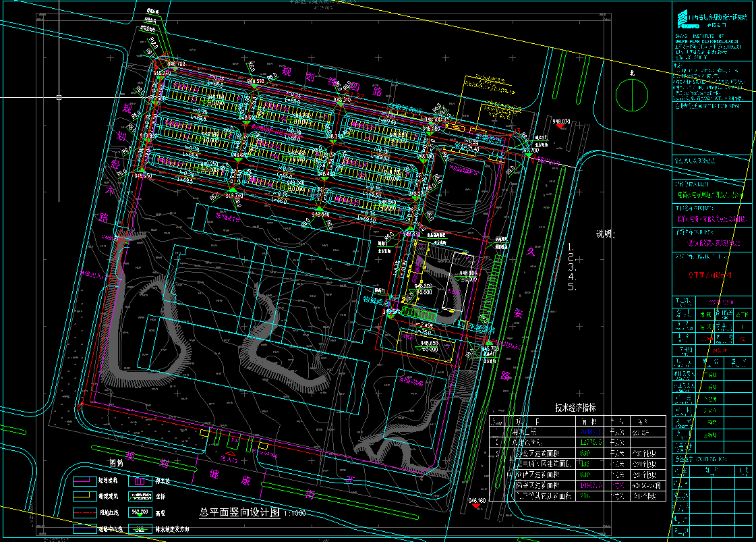The image size is (756, 542).
Task: Select the drawing title 总平面竖向设计图
Action: click(x=239, y=512)
